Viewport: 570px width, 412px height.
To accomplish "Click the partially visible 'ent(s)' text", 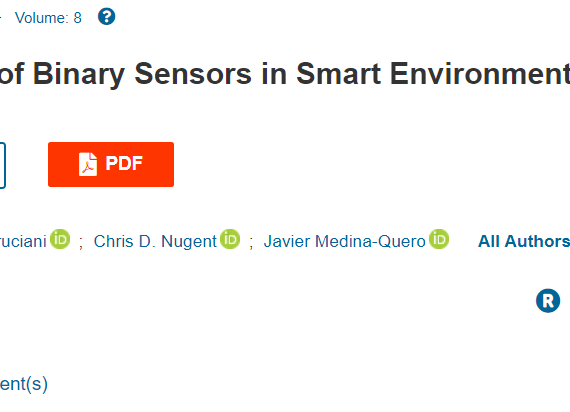I will 24,384.
